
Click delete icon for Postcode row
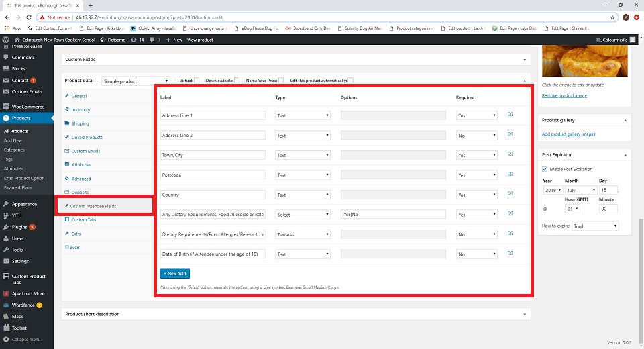pos(510,175)
